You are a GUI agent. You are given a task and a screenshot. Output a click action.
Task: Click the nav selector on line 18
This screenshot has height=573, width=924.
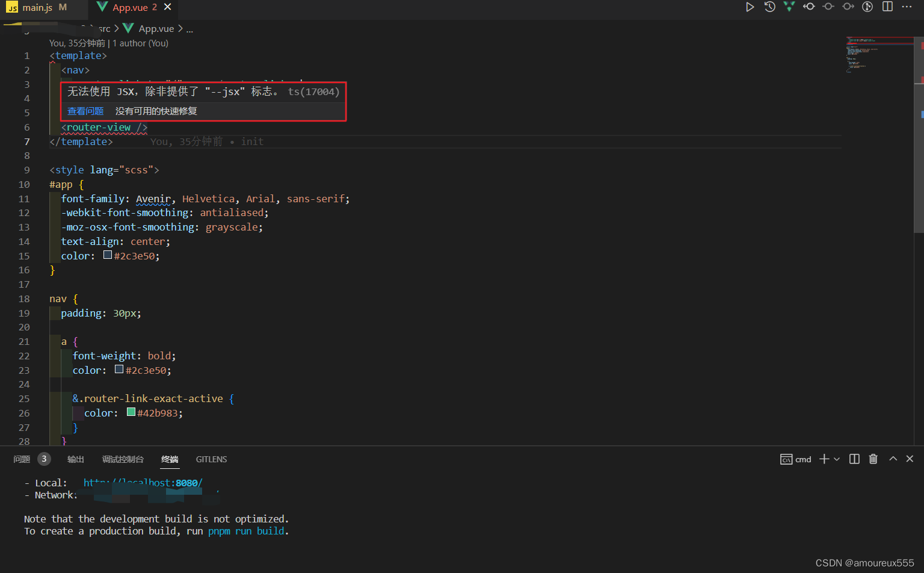point(58,299)
